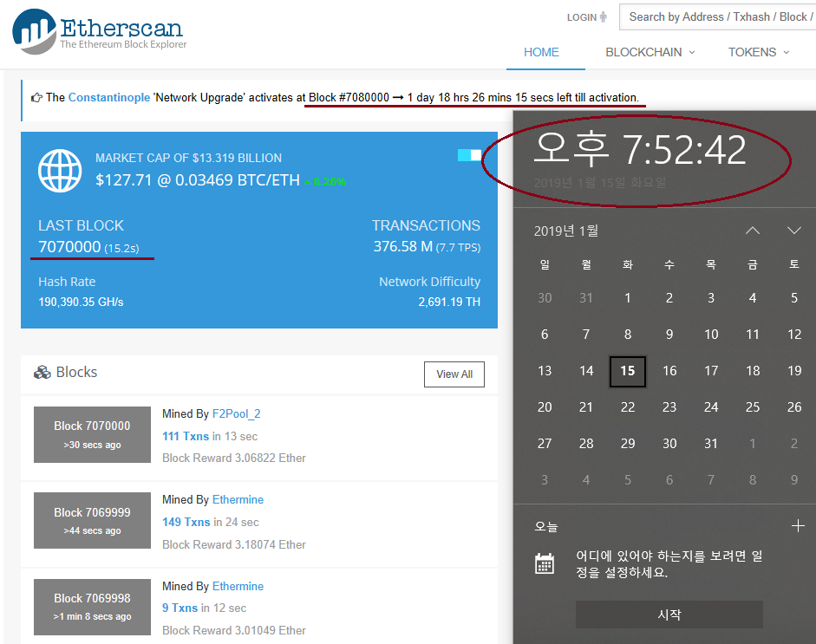Open the F2Pool_2 miner link
The image size is (816, 644).
pos(236,413)
